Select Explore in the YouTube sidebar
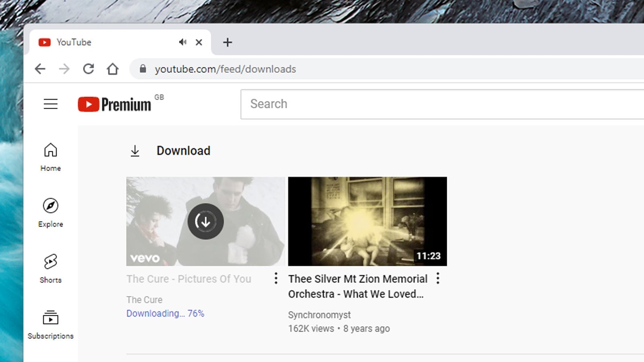The image size is (644, 362). pyautogui.click(x=50, y=212)
